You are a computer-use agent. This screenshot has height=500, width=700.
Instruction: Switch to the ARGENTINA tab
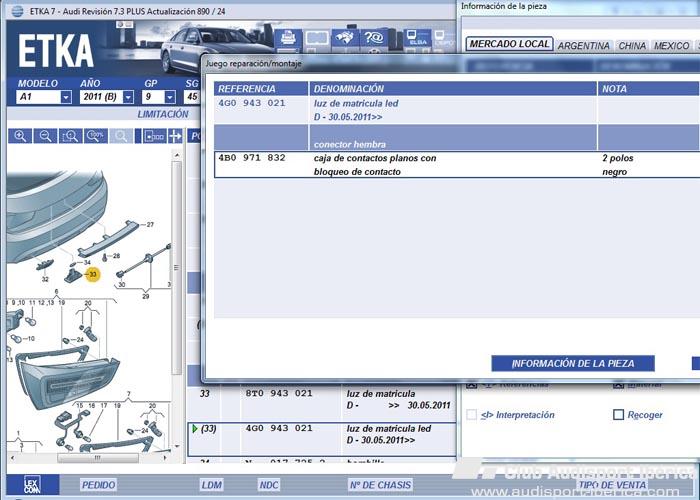(x=583, y=46)
